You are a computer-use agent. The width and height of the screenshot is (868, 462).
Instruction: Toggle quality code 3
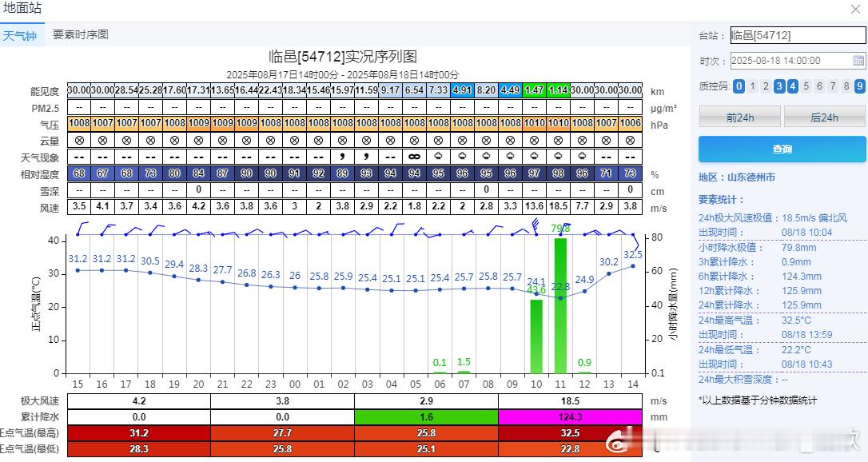tap(778, 86)
